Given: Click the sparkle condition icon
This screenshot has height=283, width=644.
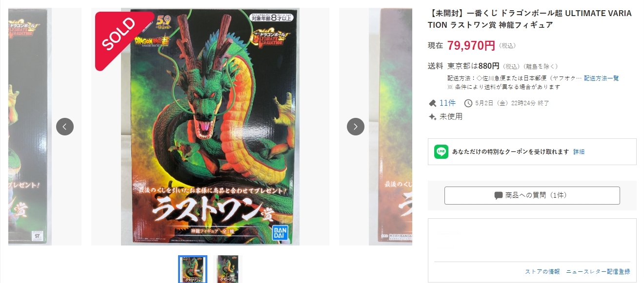Looking at the screenshot, I should 432,117.
